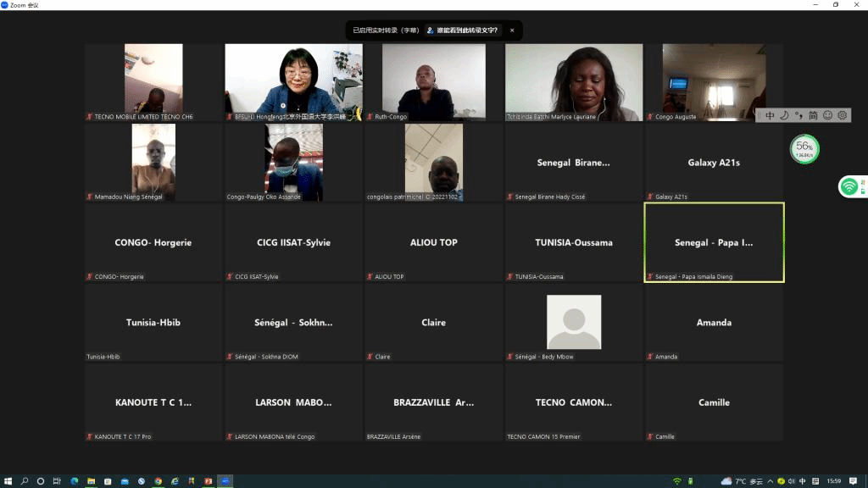This screenshot has width=868, height=488.
Task: Click the TUNISIA-Oussama participant tile
Action: pos(574,242)
